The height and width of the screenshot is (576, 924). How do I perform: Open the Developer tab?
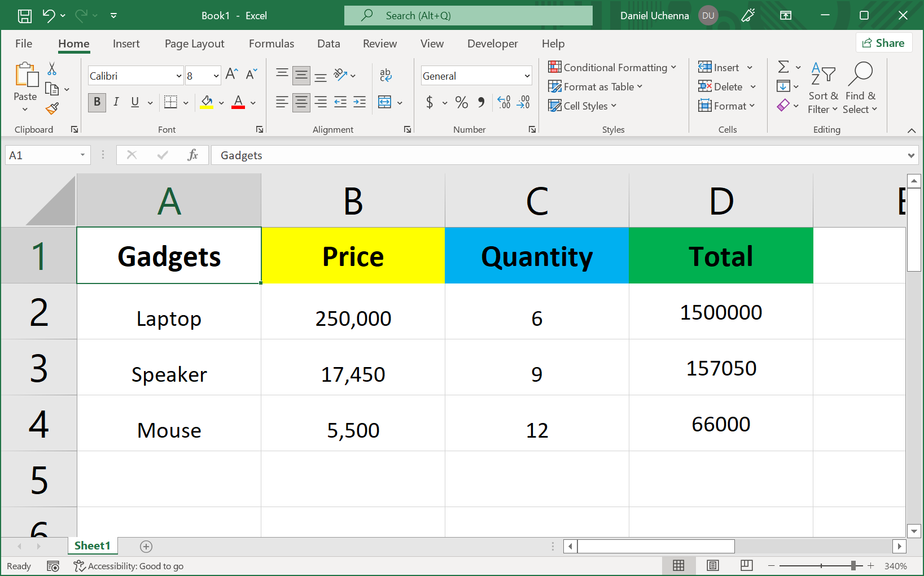pos(492,43)
